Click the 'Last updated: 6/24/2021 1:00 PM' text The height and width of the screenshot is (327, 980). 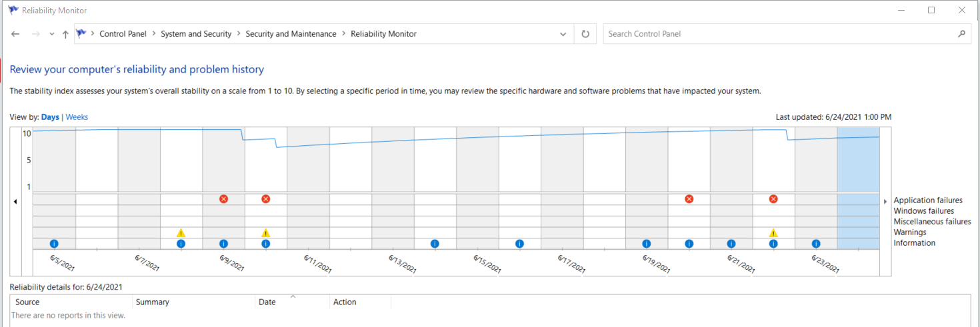click(x=833, y=117)
